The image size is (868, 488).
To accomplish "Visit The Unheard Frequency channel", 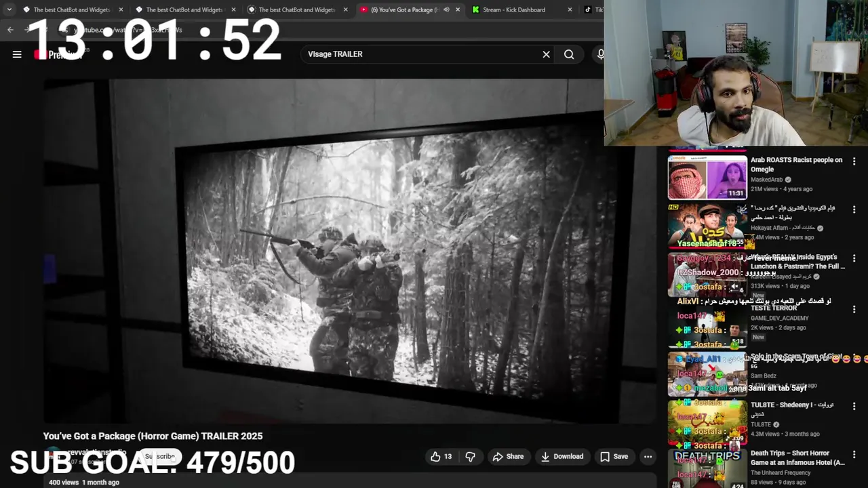I will [781, 472].
